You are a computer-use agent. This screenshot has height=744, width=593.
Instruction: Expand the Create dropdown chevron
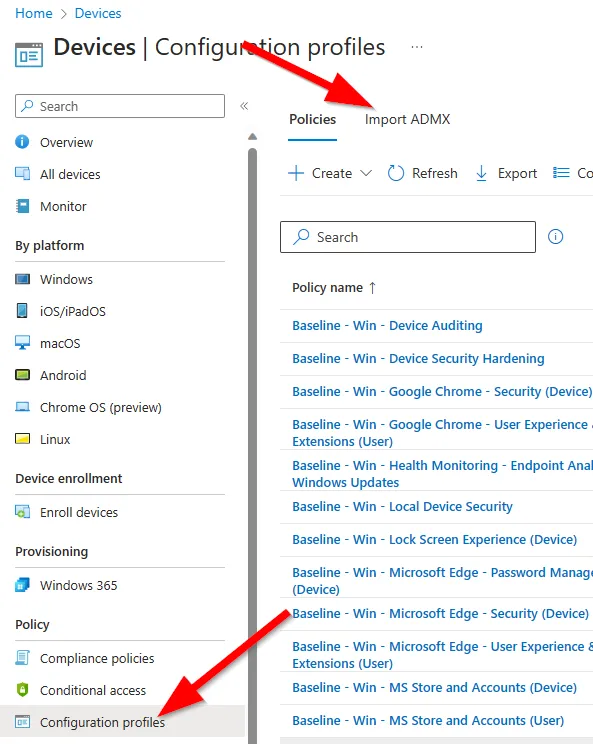pos(366,173)
